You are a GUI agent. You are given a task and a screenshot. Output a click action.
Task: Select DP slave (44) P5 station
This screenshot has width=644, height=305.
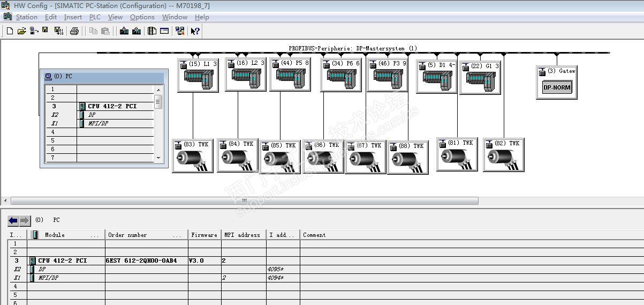(x=290, y=75)
